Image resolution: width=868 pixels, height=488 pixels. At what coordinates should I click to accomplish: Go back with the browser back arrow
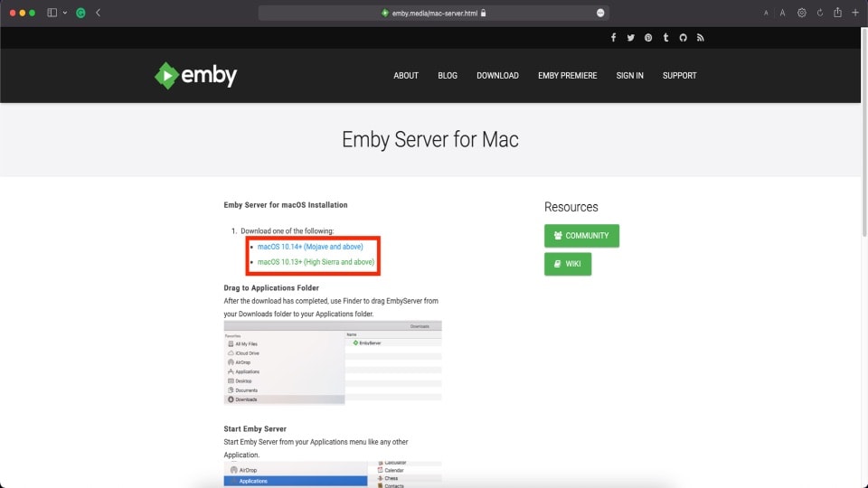tap(98, 13)
